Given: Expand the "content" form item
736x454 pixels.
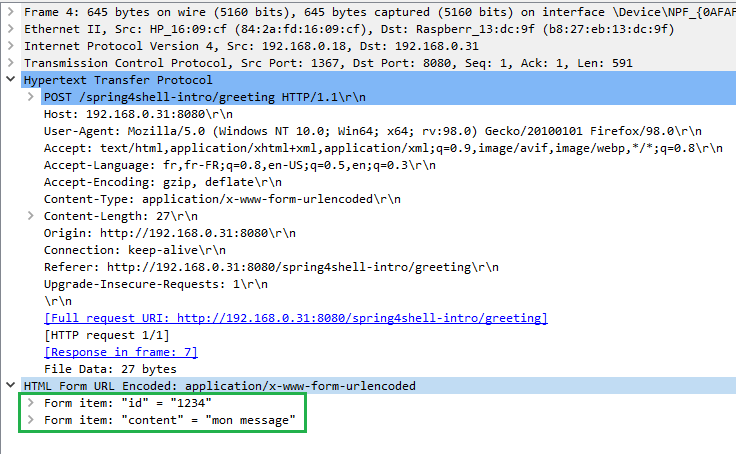Looking at the screenshot, I should click(x=31, y=420).
